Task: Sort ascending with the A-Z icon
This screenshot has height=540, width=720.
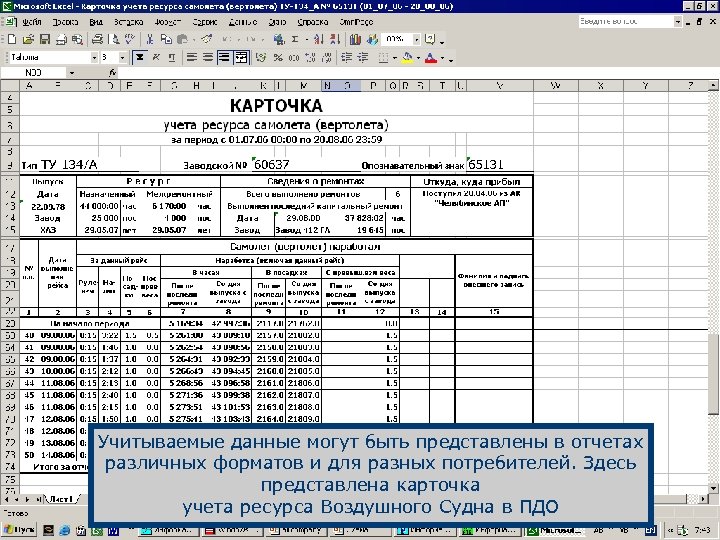Action: [319, 39]
